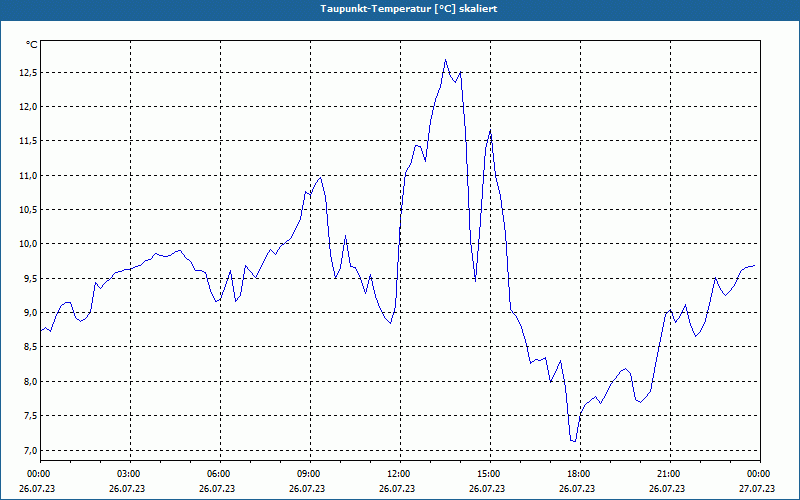Image resolution: width=800 pixels, height=500 pixels.
Task: Click the curve's highest peak above 12,5
Action: [x=445, y=60]
